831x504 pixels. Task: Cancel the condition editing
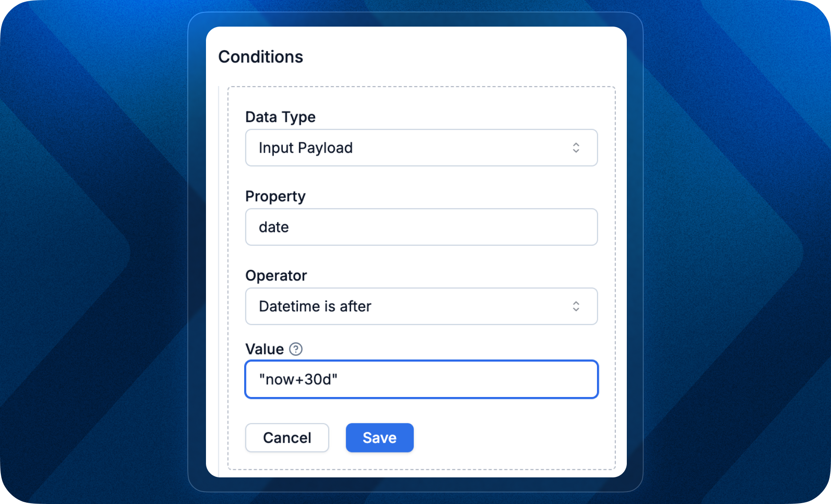pos(287,438)
